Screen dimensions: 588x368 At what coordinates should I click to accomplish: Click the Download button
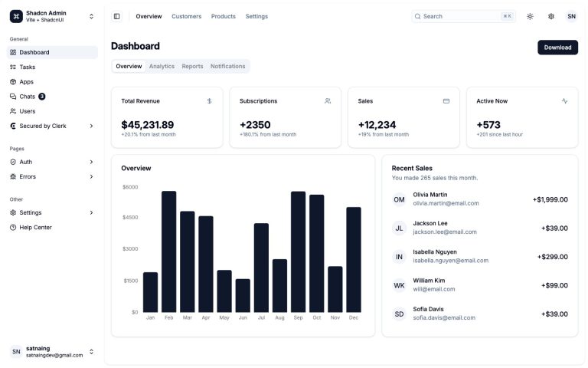click(x=557, y=48)
